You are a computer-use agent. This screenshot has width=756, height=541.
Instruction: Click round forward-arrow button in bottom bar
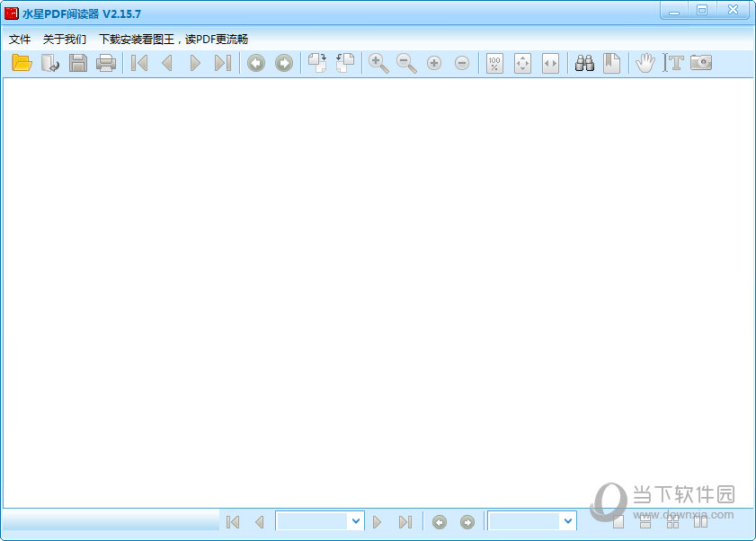(467, 522)
